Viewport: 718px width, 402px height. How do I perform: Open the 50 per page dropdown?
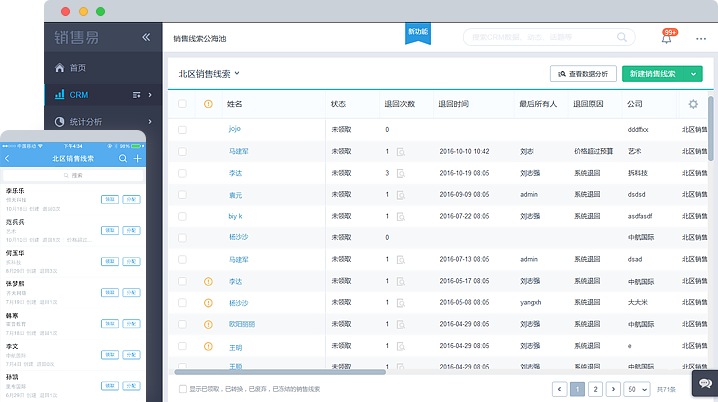pos(637,389)
